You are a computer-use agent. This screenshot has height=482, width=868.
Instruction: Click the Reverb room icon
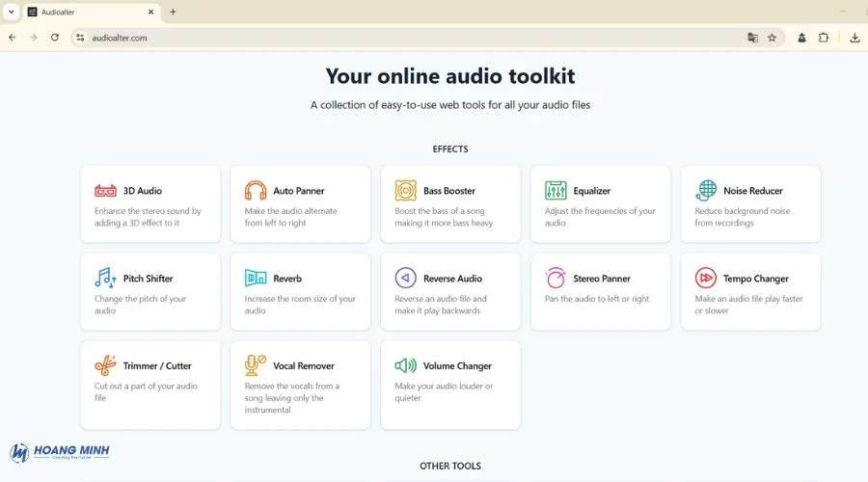point(256,278)
